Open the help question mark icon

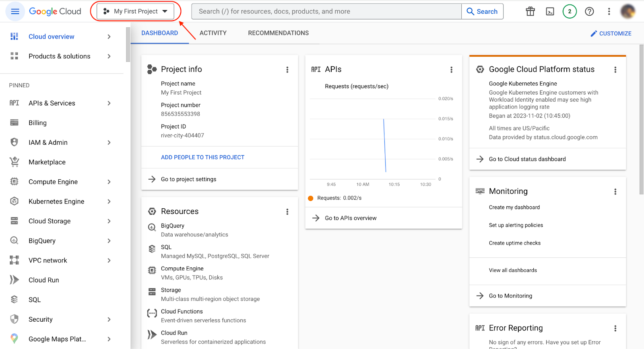[x=589, y=12]
